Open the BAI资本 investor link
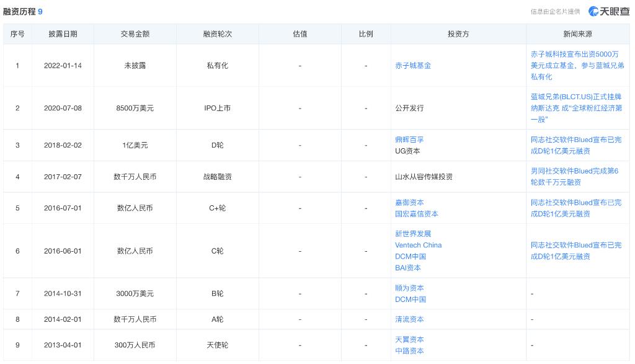 pos(407,268)
